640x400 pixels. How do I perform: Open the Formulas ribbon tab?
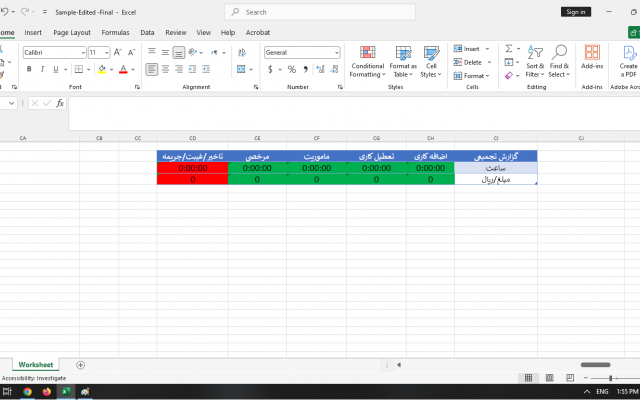[115, 32]
